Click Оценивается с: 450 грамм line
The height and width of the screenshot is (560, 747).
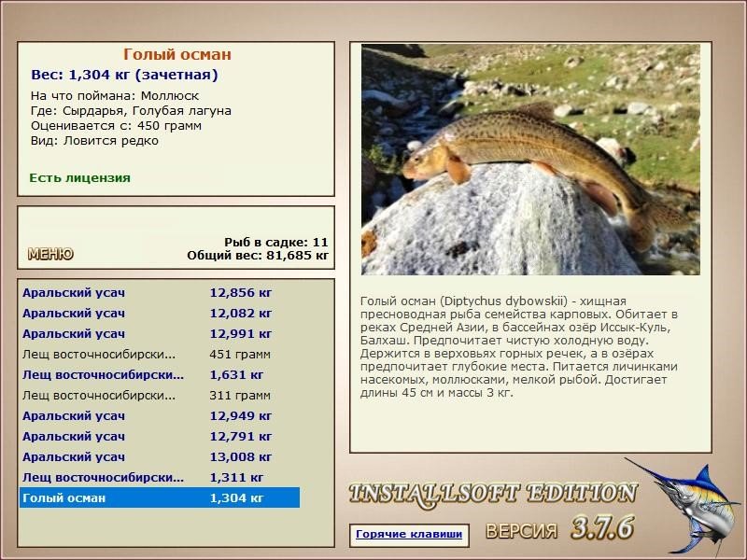tap(116, 126)
